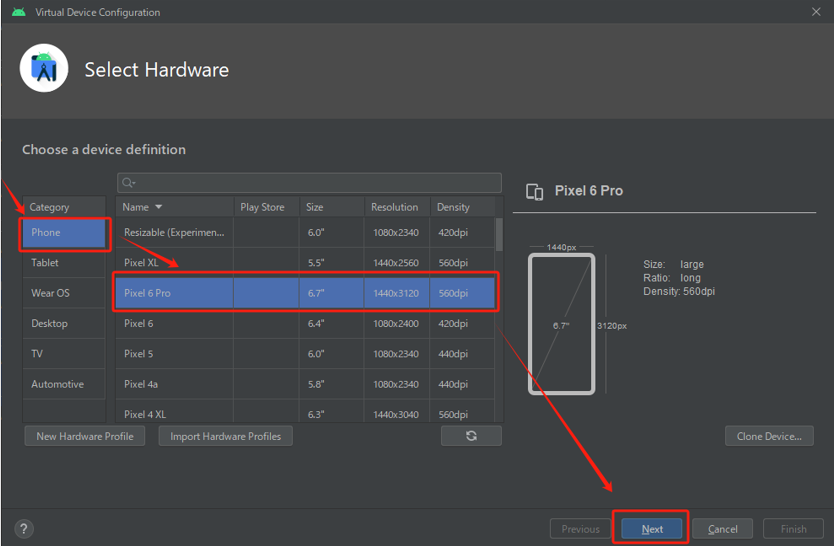Click the Density: 560dpi preview text
The height and width of the screenshot is (546, 834).
[x=679, y=291]
